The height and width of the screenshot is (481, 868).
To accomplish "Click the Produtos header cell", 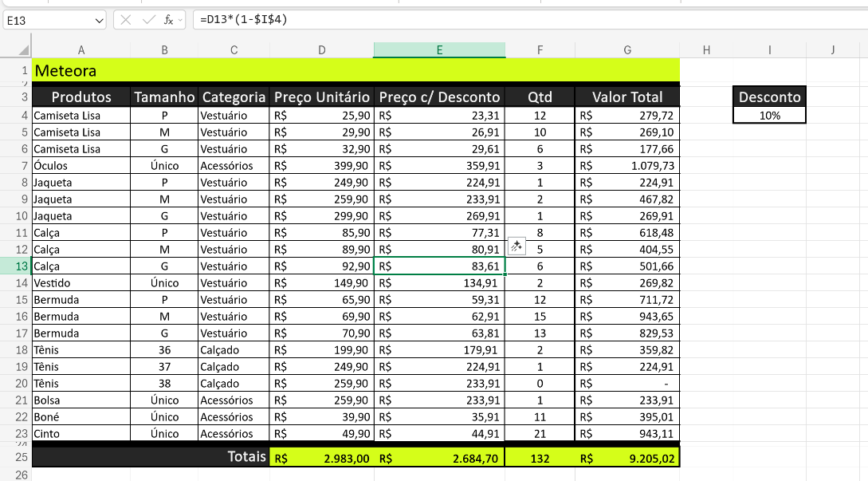I will pyautogui.click(x=81, y=97).
